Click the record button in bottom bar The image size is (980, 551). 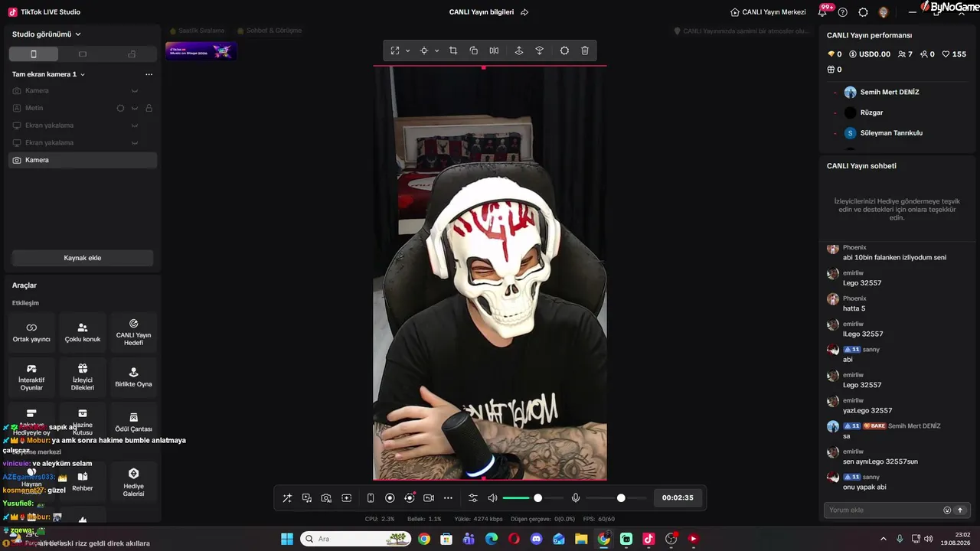390,498
